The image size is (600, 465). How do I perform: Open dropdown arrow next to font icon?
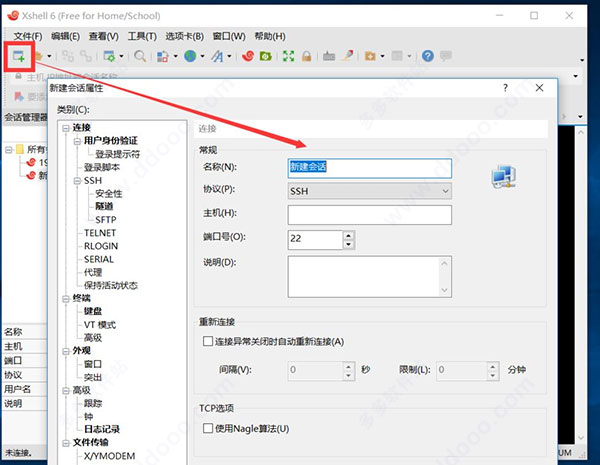pyautogui.click(x=229, y=56)
